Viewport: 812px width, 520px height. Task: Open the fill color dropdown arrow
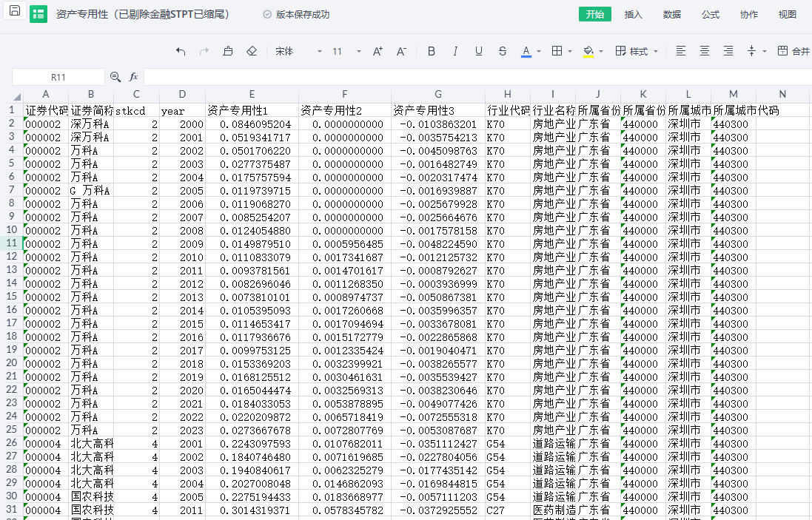(601, 51)
